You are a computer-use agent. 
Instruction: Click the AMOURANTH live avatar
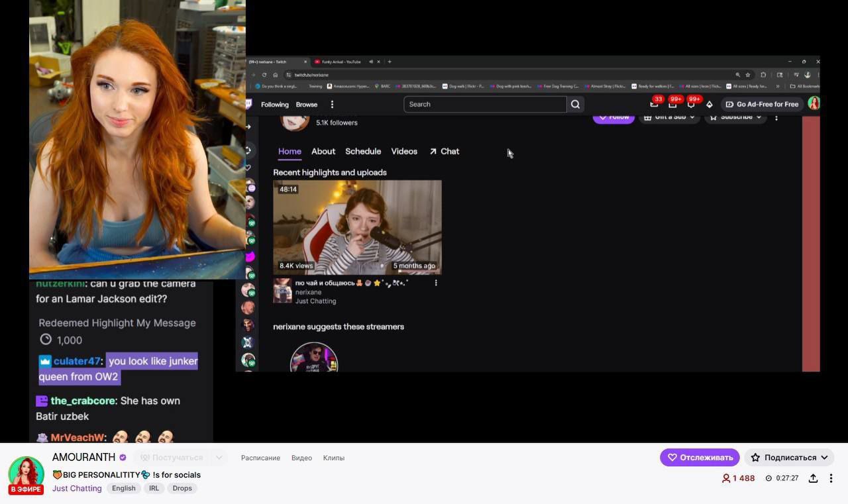tap(26, 473)
